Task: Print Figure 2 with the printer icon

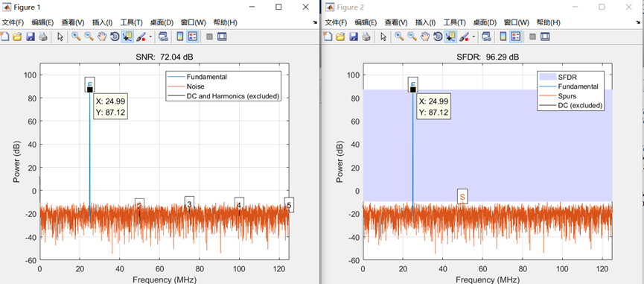Action: click(366, 37)
